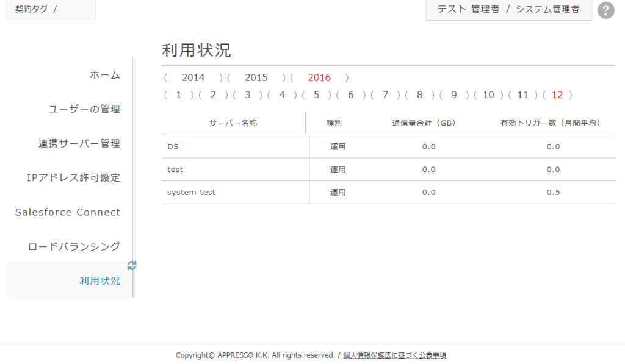The image size is (625, 364).
Task: Open 連携サーバー管理 page
Action: point(79,143)
